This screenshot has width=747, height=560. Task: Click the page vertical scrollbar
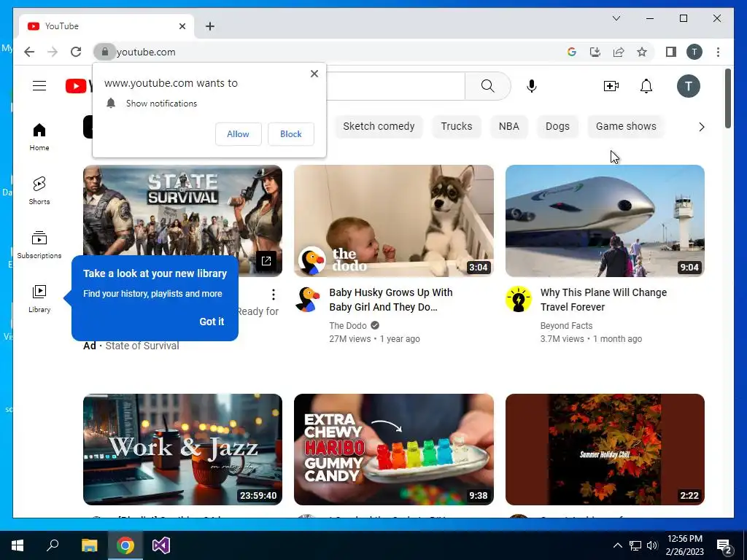point(728,98)
